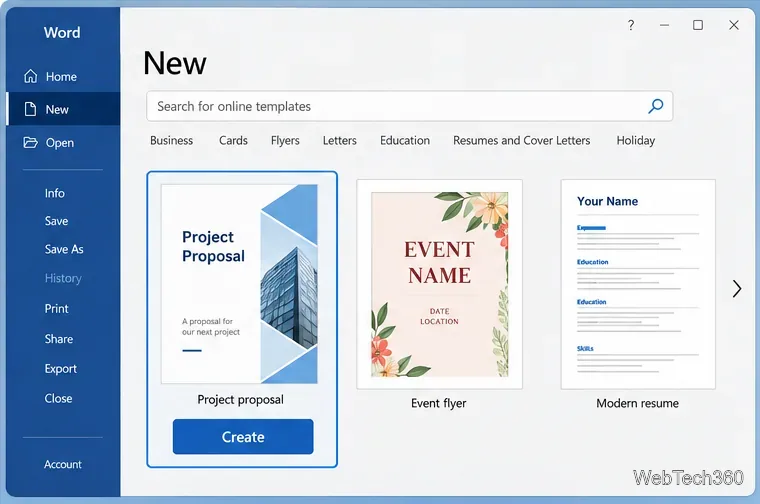Select the Project Proposal template thumbnail
This screenshot has width=760, height=504.
tap(239, 284)
